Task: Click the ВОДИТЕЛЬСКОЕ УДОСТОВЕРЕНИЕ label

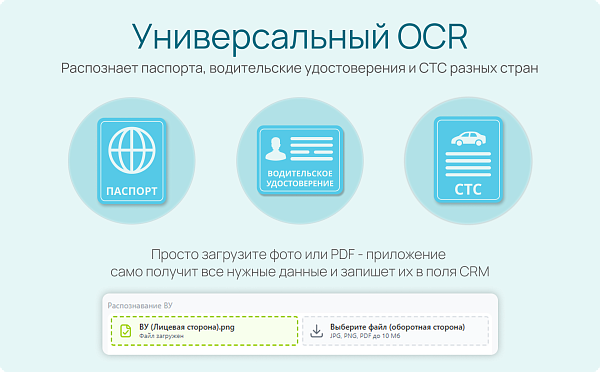Action: pos(300,178)
